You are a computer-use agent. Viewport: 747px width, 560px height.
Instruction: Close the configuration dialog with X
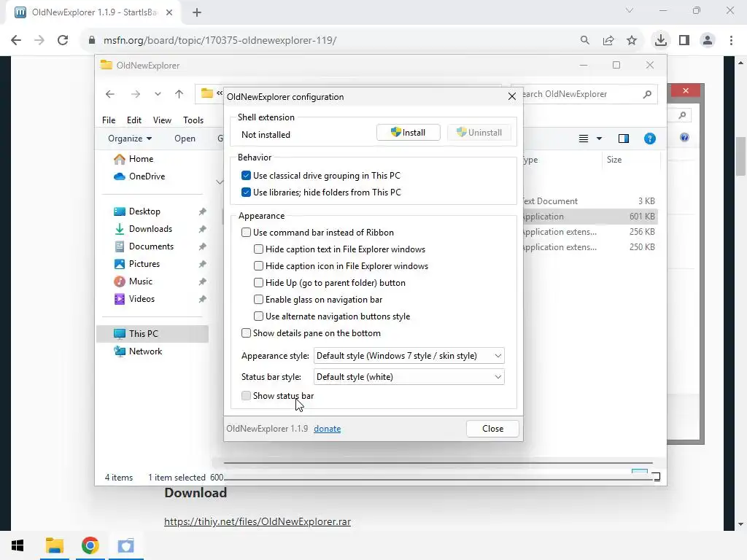(x=512, y=97)
